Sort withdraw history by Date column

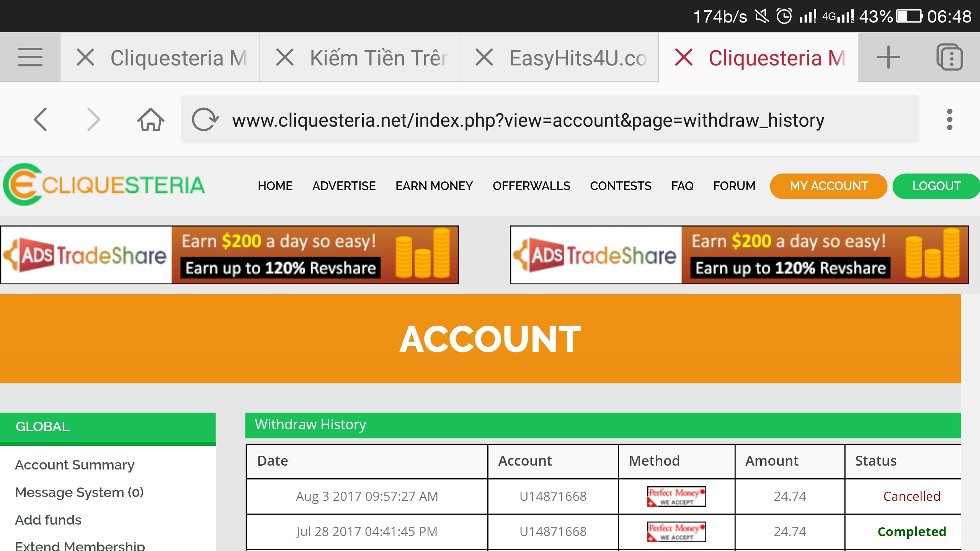pyautogui.click(x=273, y=461)
